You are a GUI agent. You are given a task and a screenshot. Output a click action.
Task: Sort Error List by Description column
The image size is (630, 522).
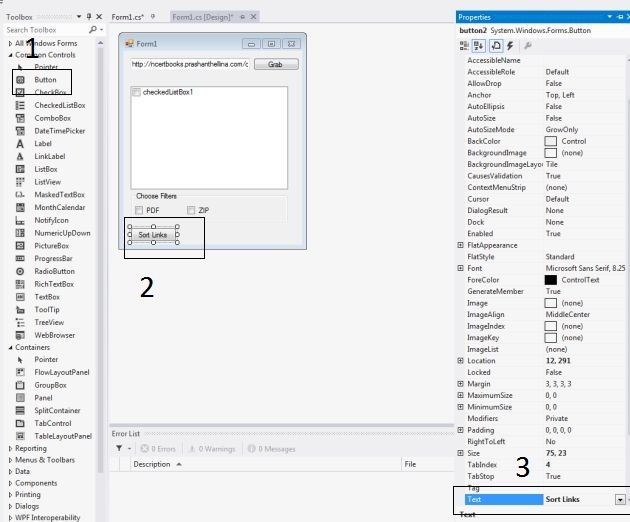152,465
